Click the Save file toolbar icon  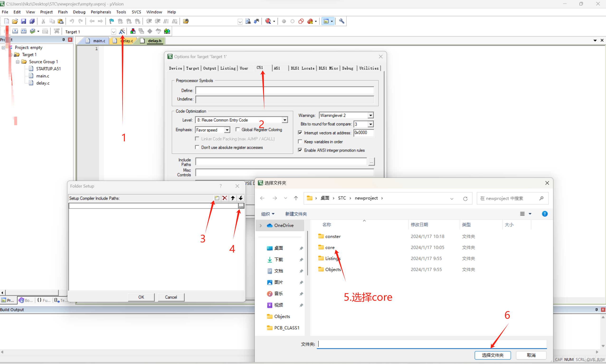[23, 21]
